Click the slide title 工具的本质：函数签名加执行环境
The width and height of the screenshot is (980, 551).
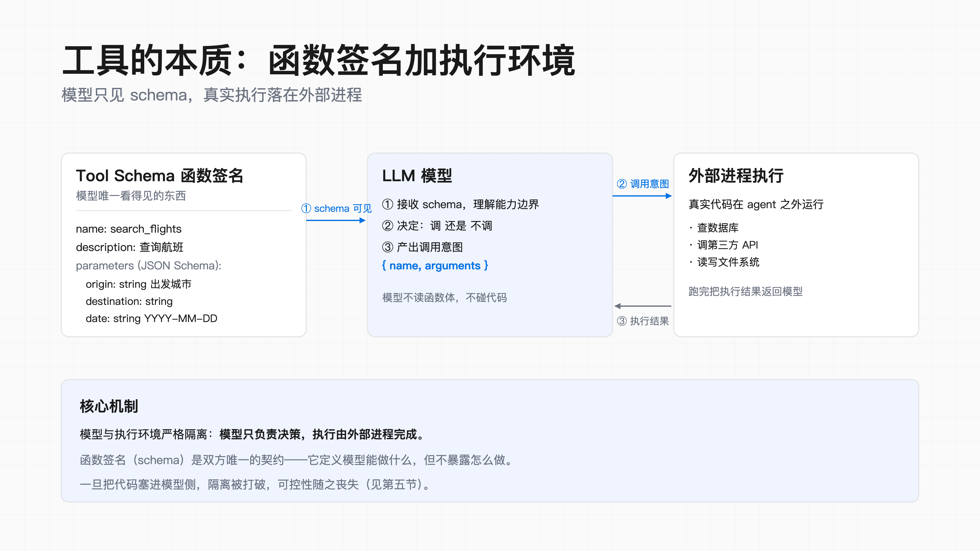click(x=319, y=60)
